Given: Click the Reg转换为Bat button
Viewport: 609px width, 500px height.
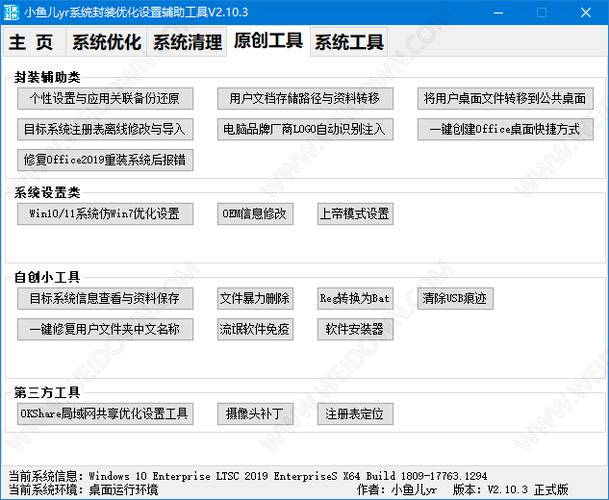Looking at the screenshot, I should click(355, 298).
